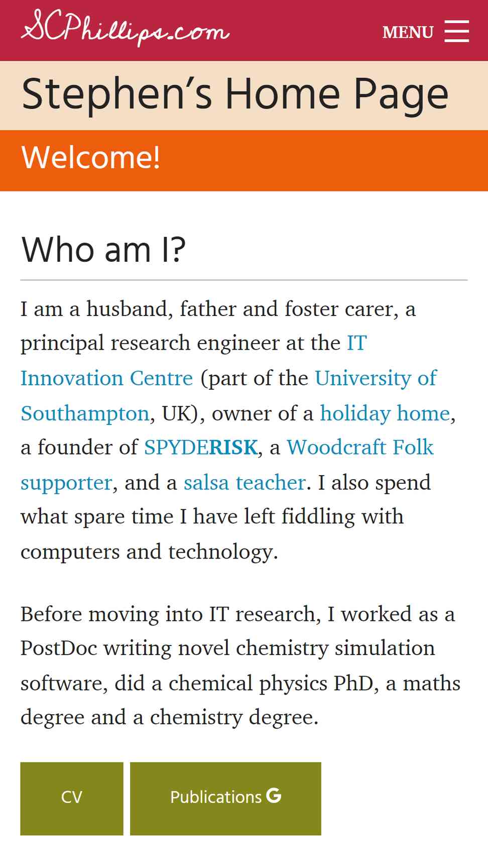Expand the MENU label in the header
The width and height of the screenshot is (488, 868).
point(408,32)
